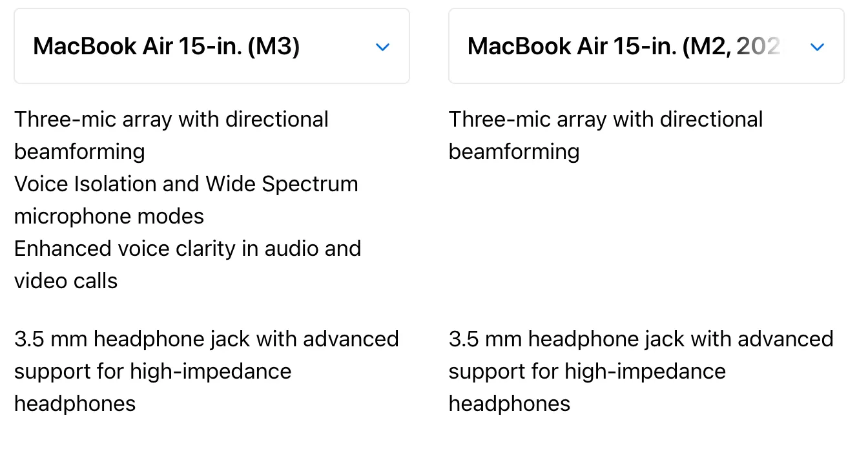The width and height of the screenshot is (868, 451).
Task: Click the final headphones word in M3 column
Action: point(75,404)
